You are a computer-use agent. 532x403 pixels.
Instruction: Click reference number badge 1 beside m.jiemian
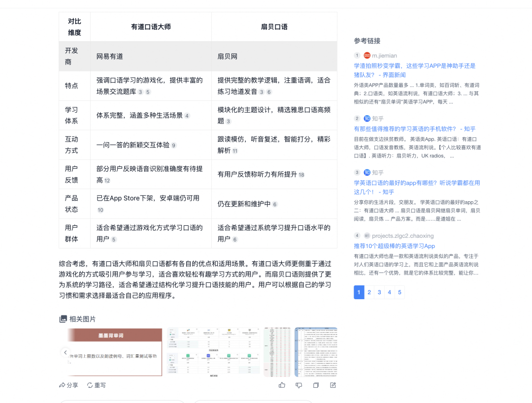click(357, 55)
